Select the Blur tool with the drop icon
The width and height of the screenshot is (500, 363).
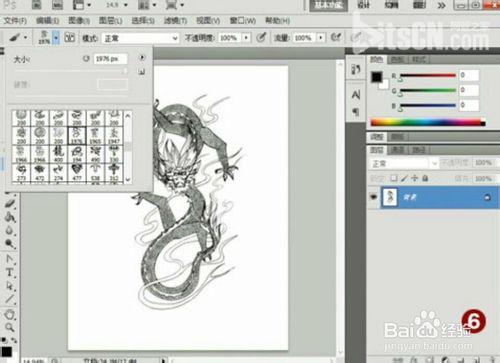point(10,230)
